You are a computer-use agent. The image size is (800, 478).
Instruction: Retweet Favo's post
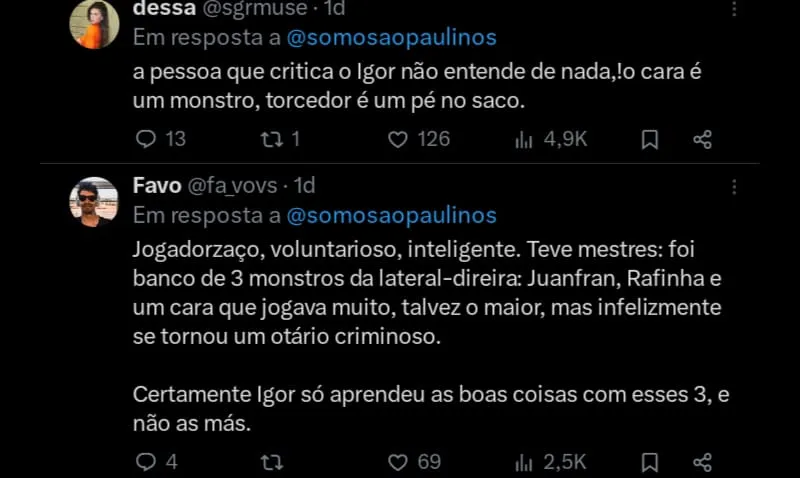(x=270, y=461)
